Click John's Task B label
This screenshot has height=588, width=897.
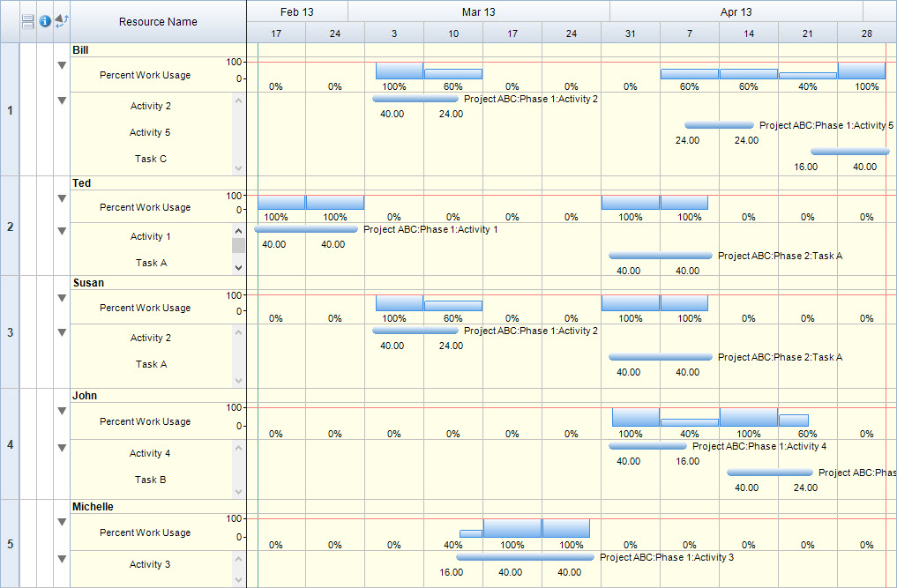click(x=151, y=480)
